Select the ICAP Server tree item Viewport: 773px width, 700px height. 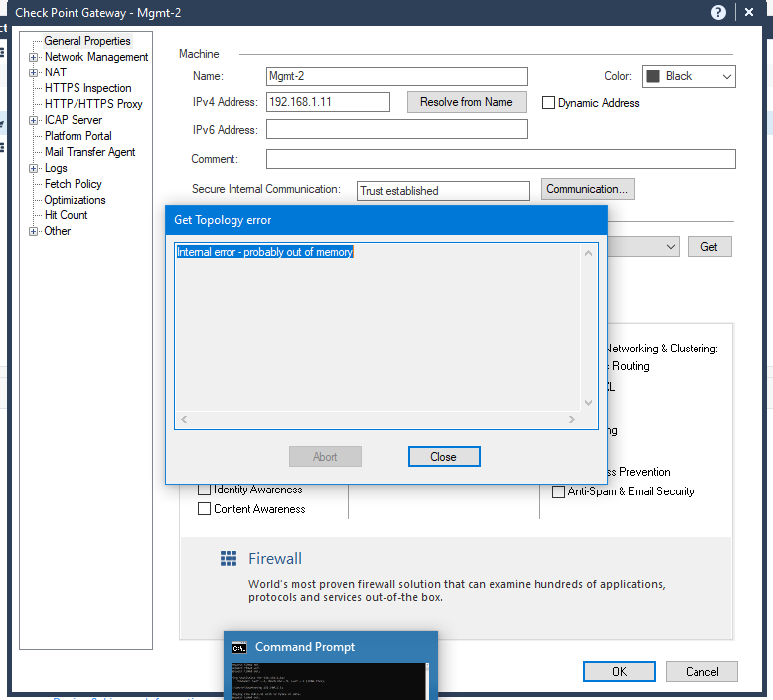click(73, 120)
